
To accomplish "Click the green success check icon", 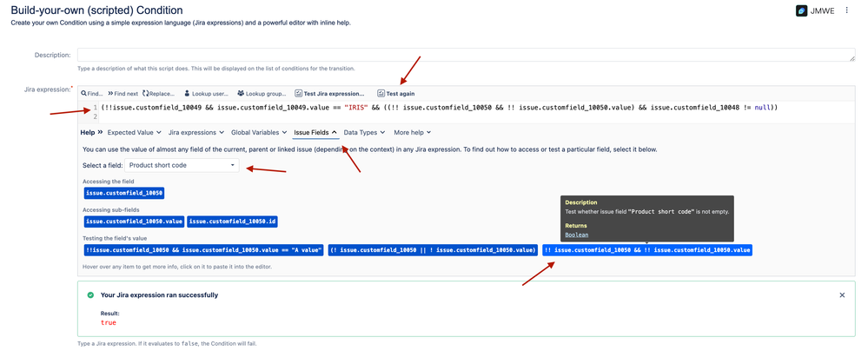I will pos(90,295).
